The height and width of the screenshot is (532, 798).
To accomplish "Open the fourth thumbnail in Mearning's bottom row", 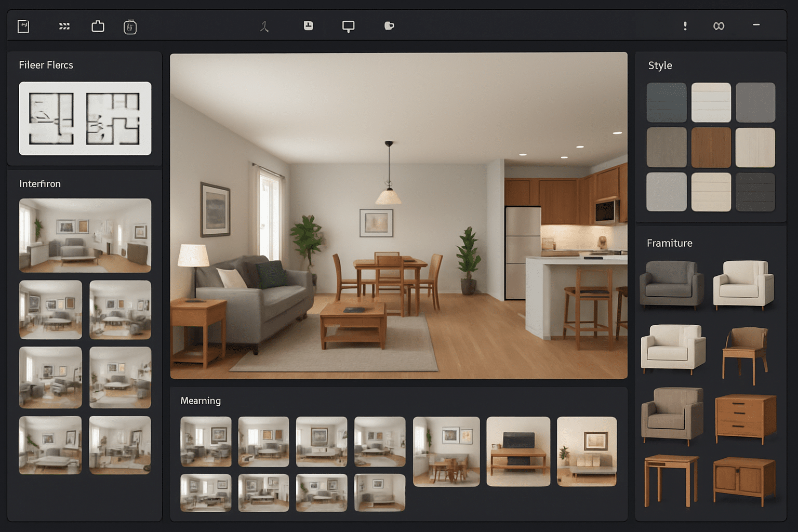I will tap(380, 493).
